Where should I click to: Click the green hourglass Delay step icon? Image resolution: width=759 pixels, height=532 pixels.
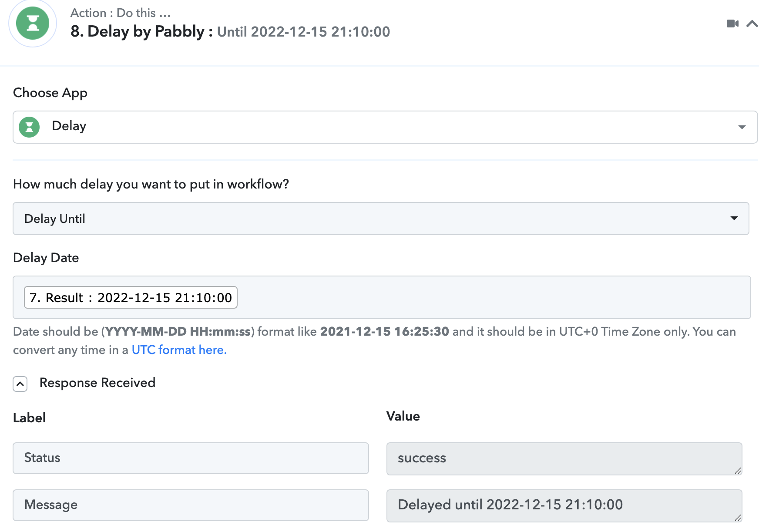(x=33, y=24)
